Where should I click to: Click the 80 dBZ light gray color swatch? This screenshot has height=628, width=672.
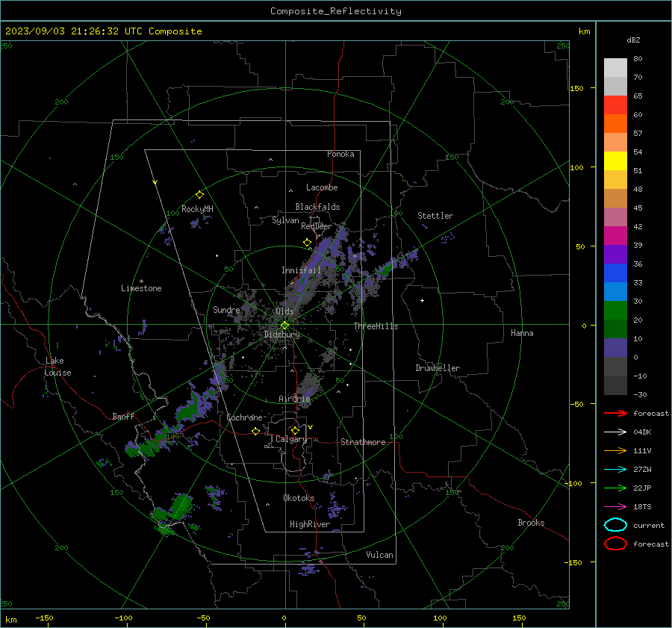click(x=615, y=67)
